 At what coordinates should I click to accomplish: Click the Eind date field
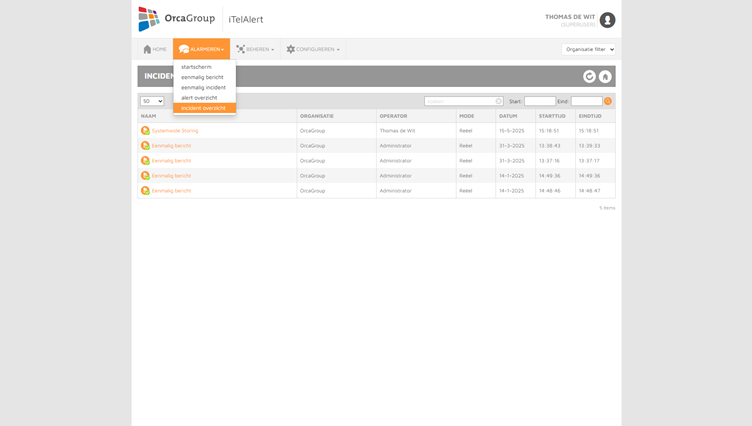[x=587, y=101]
